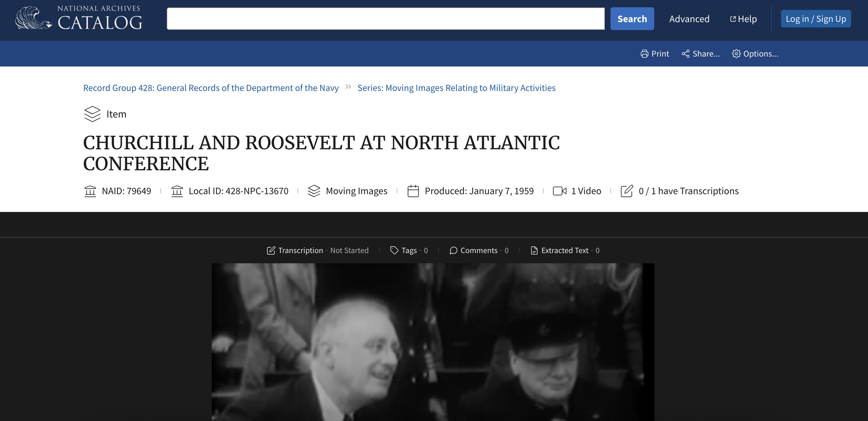Click the share network icon
Viewport: 868px width, 421px height.
tap(685, 54)
